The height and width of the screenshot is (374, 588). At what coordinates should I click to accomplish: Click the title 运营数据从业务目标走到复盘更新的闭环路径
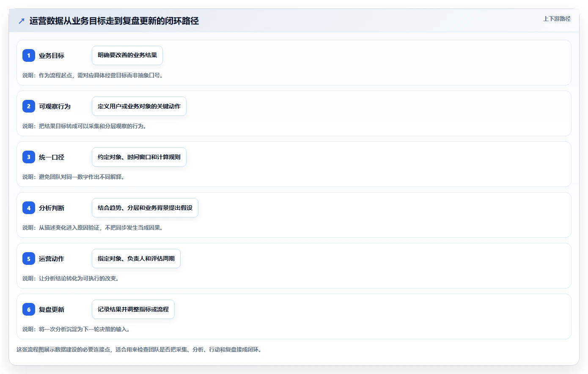tap(114, 21)
